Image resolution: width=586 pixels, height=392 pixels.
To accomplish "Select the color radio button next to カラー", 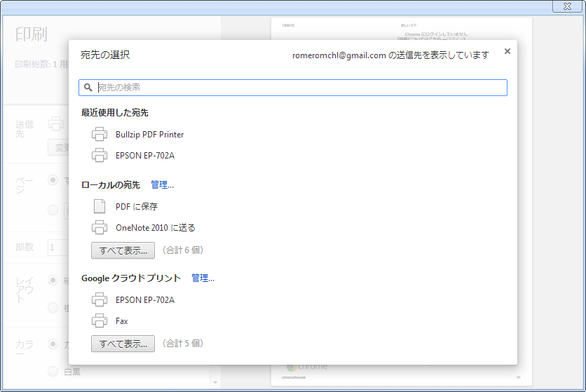I will 53,344.
